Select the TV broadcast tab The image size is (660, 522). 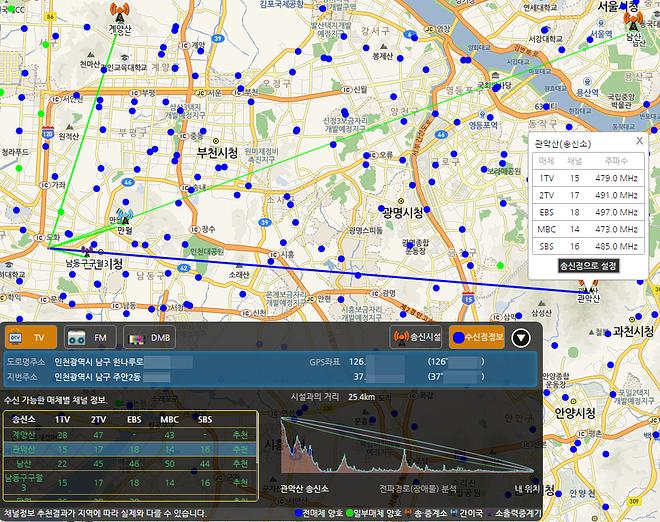(x=30, y=338)
